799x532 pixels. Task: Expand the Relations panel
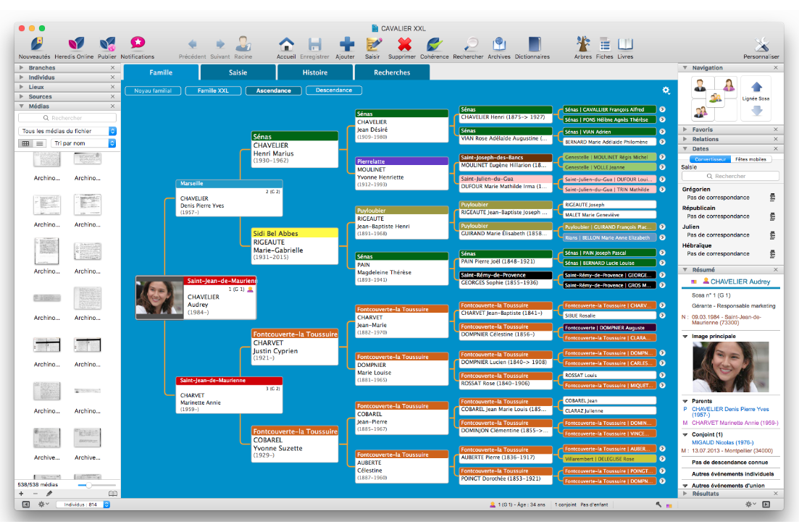[685, 140]
